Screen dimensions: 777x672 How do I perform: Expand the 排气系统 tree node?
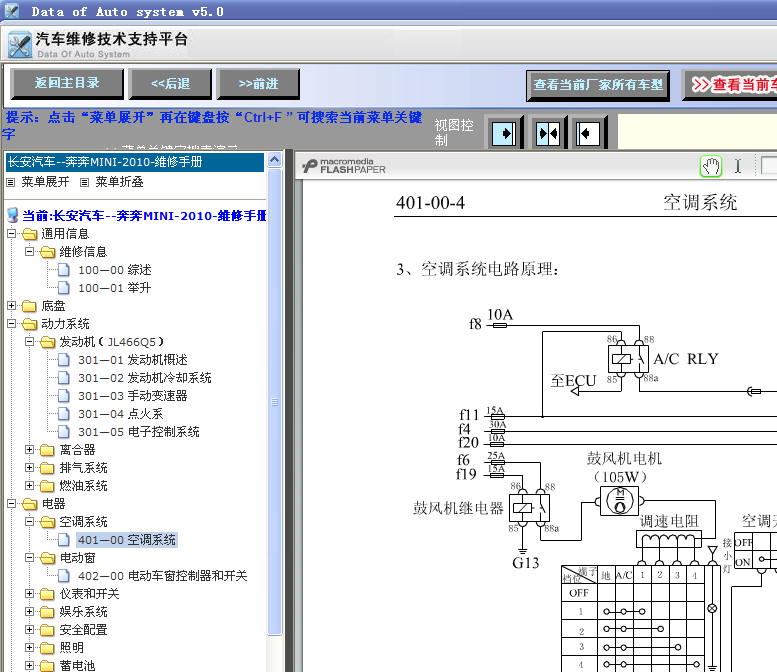[29, 467]
